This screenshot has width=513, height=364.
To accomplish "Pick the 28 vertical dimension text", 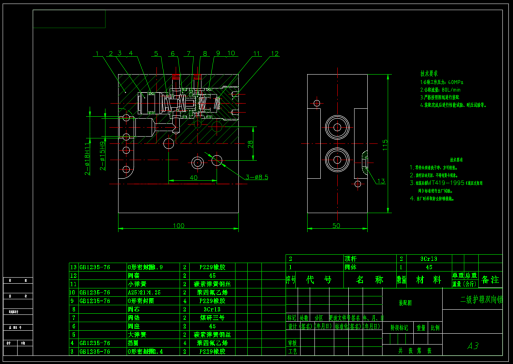I will 251,144.
